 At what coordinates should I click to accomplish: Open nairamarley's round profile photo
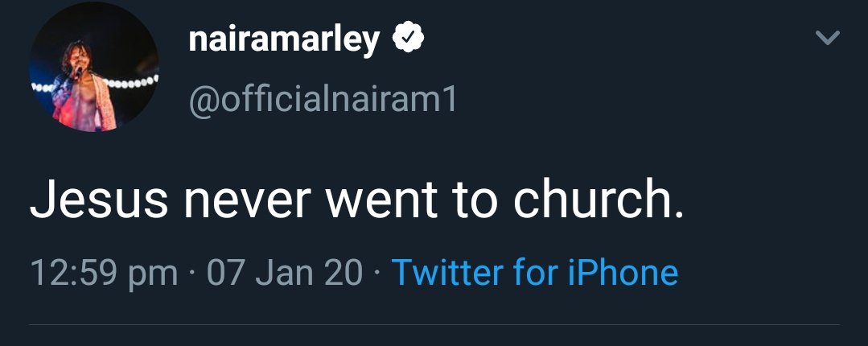point(93,67)
